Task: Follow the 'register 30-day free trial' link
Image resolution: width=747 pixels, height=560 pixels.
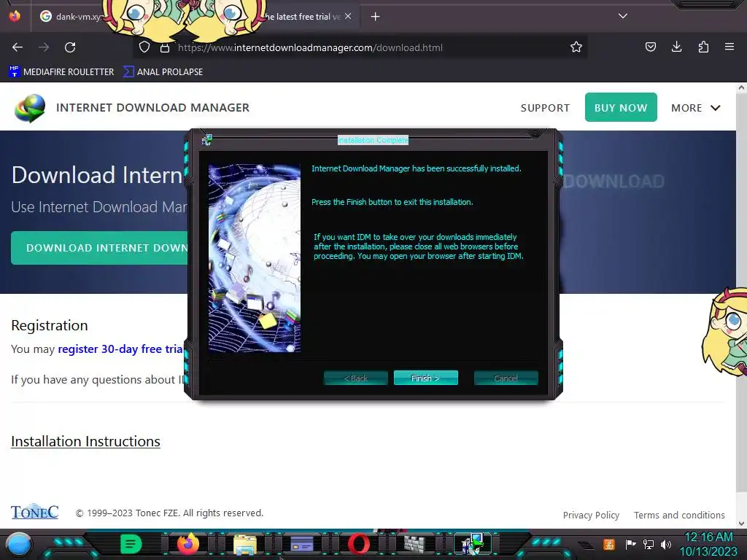Action: point(120,349)
